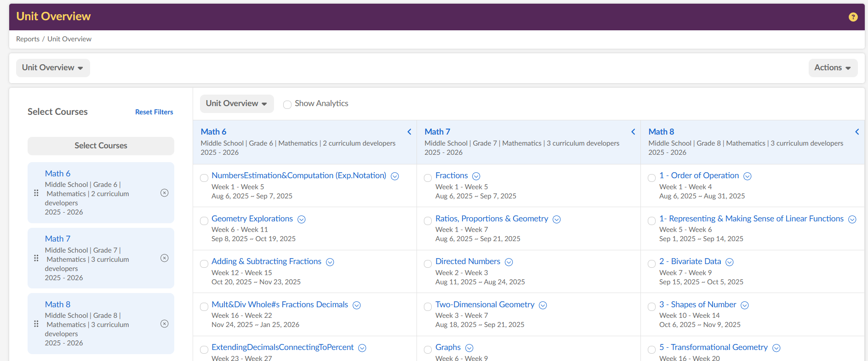Viewport: 868px width, 361px height.
Task: Expand the Directed Numbers unit details
Action: [x=508, y=262]
